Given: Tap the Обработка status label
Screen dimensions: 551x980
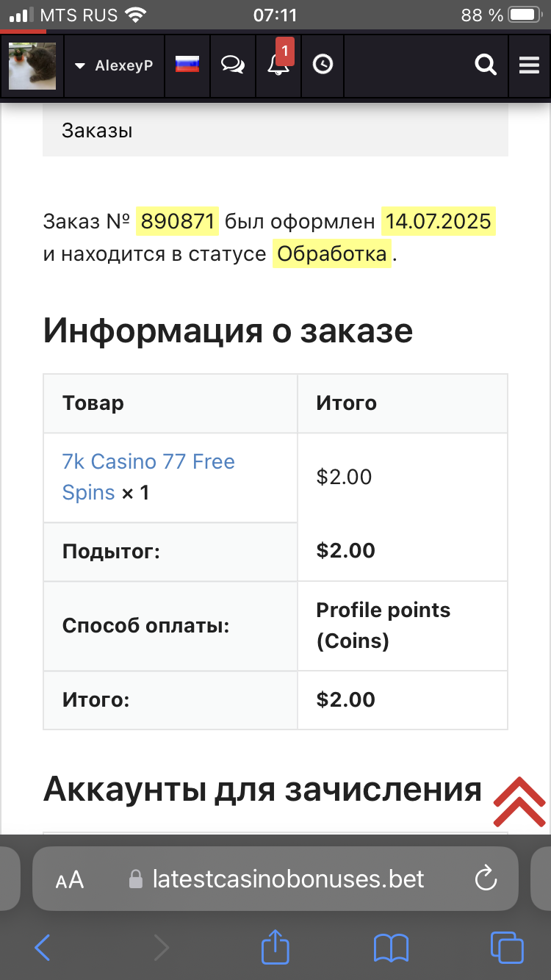Looking at the screenshot, I should pos(332,254).
